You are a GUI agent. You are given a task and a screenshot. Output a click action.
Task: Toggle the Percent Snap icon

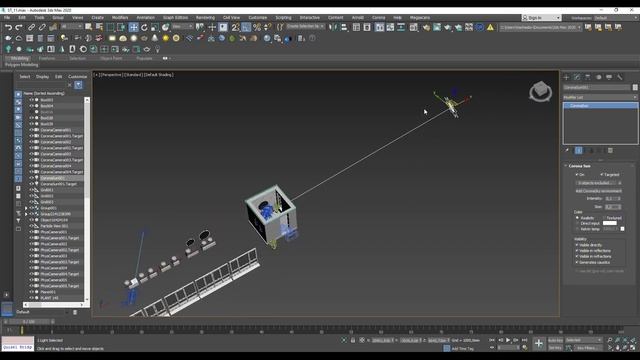[x=257, y=27]
